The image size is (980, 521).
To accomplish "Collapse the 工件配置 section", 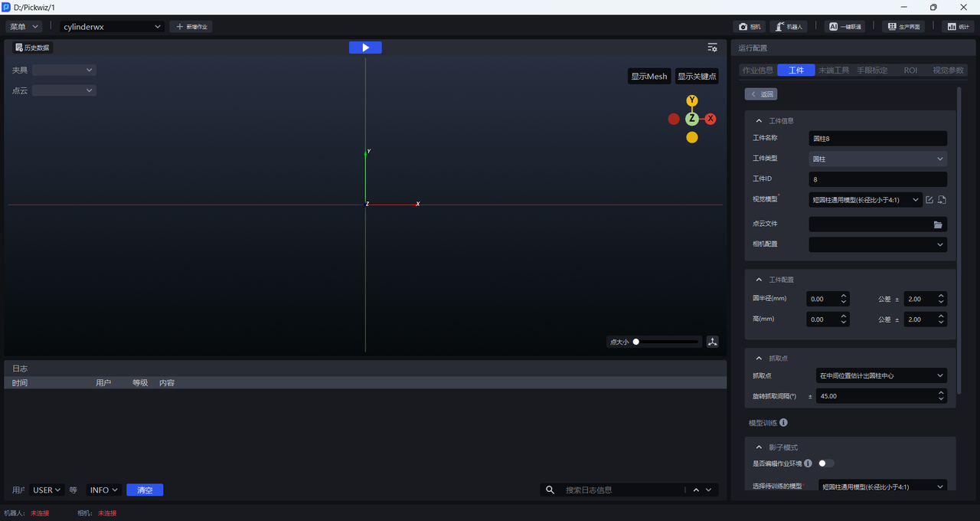I will 759,280.
